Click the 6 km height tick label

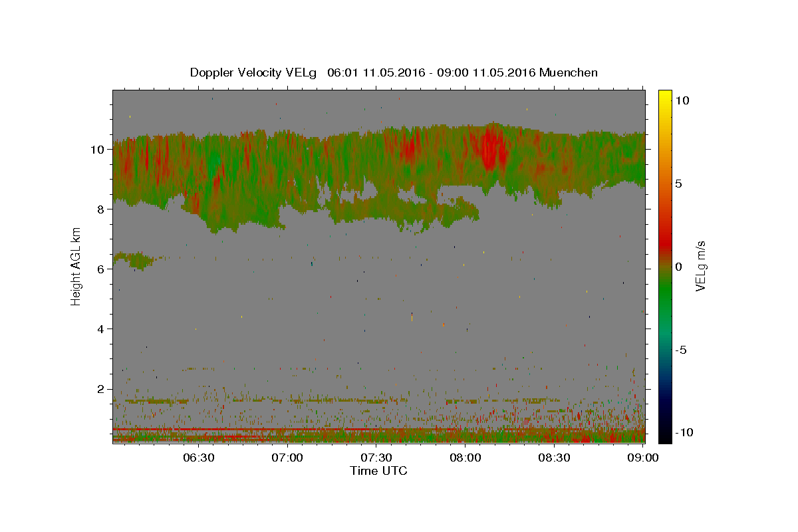[100, 269]
